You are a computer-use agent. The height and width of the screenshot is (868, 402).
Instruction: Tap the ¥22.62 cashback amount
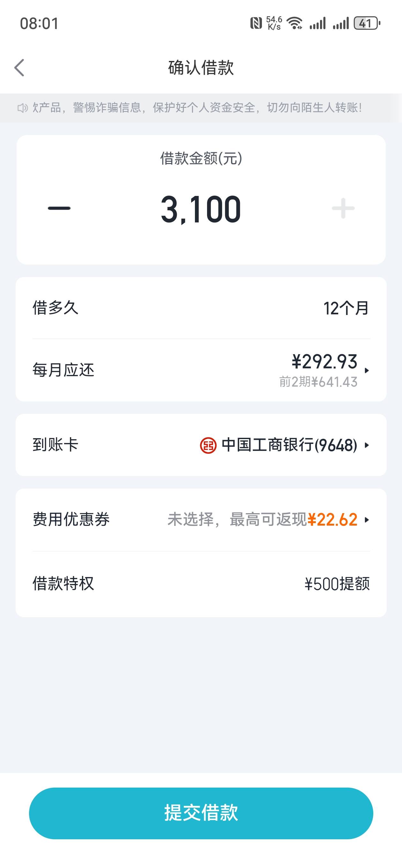click(x=332, y=520)
